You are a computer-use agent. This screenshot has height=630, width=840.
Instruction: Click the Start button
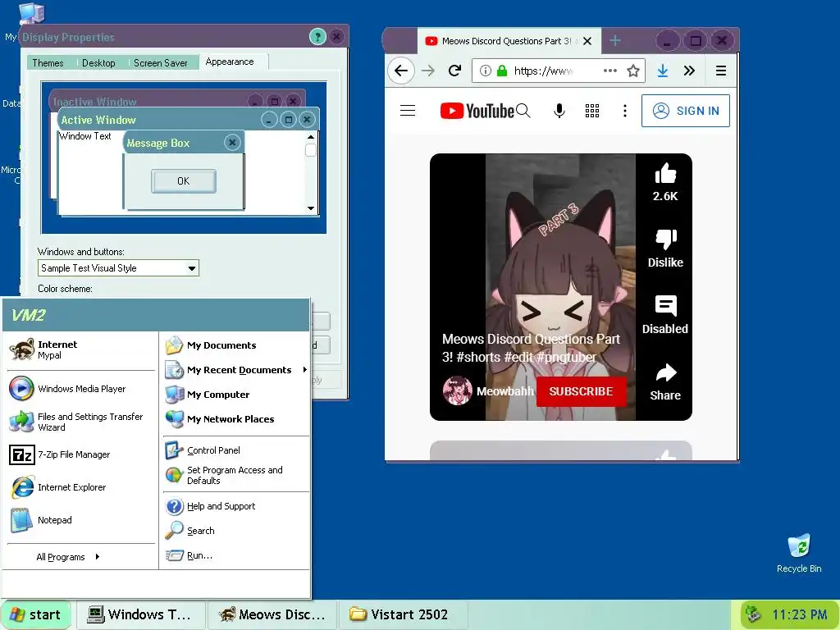[36, 614]
